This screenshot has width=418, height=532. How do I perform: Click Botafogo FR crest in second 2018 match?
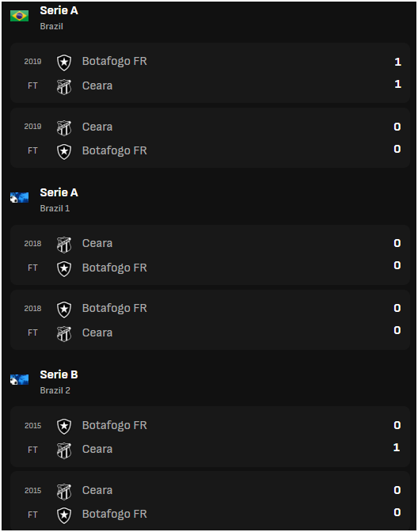coord(64,310)
